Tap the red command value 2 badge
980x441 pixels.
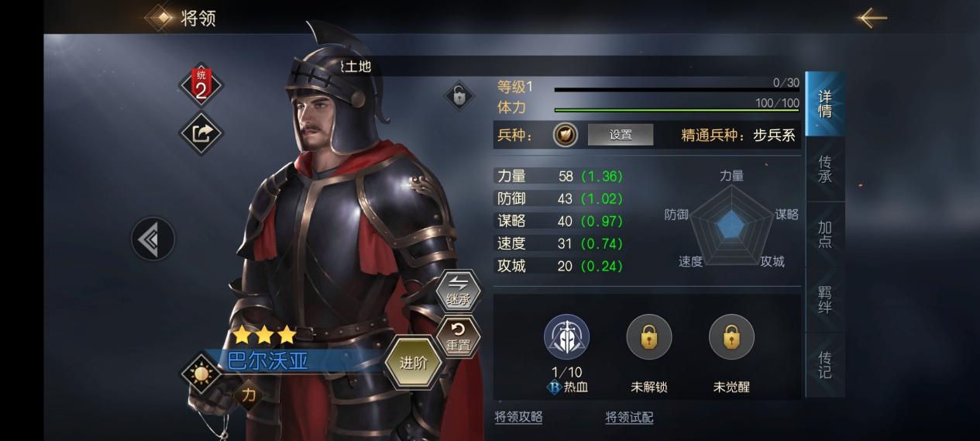coord(201,85)
